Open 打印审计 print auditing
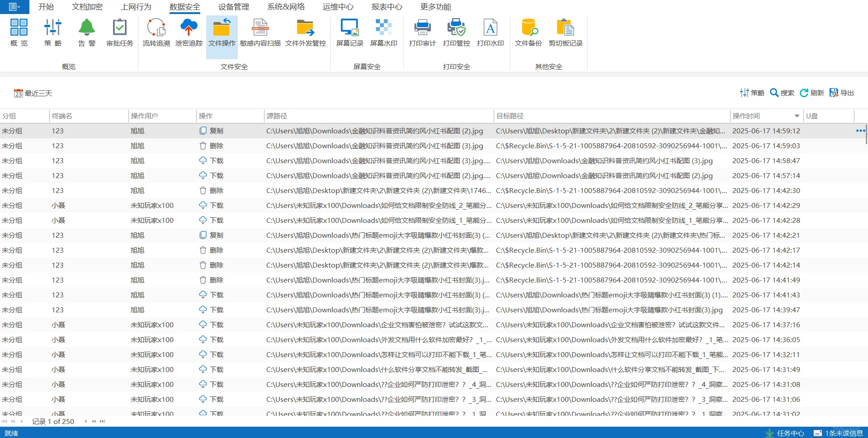Screen dimensions: 868x438 [421, 32]
